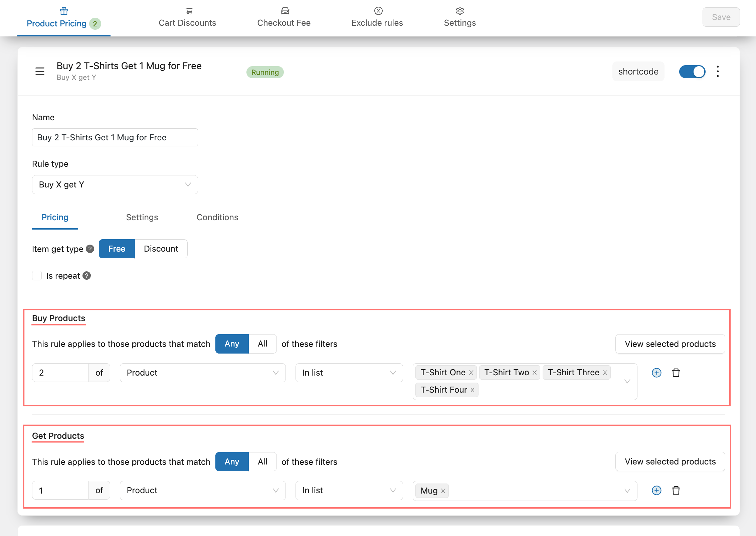The height and width of the screenshot is (536, 756).
Task: Open the Conditions sub-tab
Action: 217,217
